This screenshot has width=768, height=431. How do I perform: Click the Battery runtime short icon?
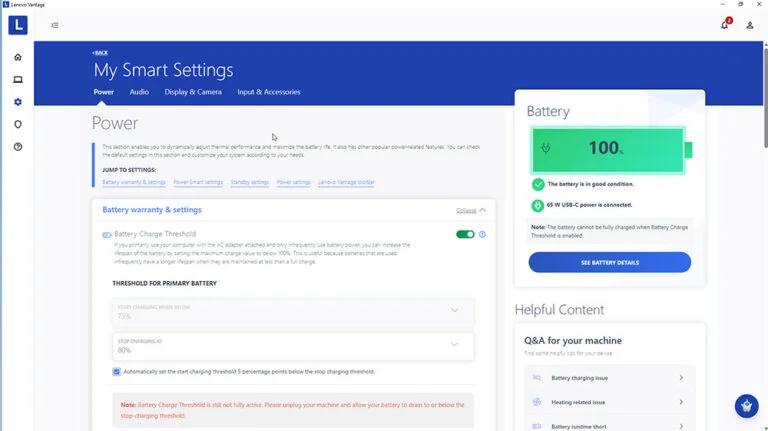click(x=537, y=426)
